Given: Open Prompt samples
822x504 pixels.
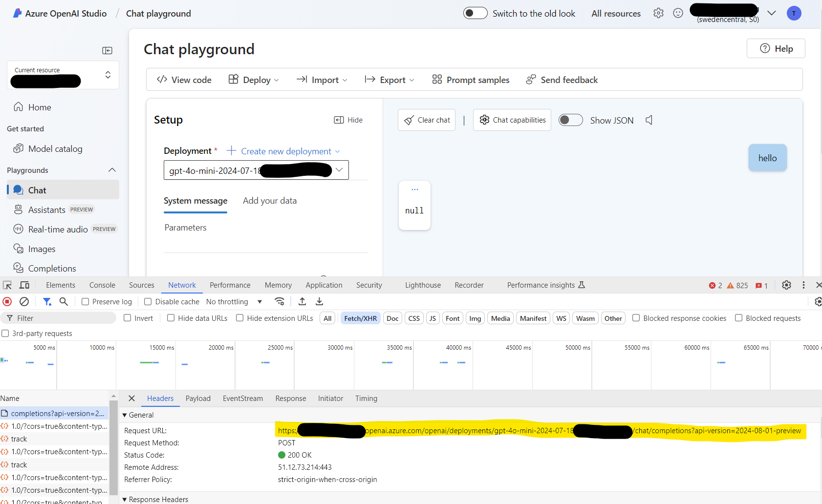Looking at the screenshot, I should pos(471,80).
